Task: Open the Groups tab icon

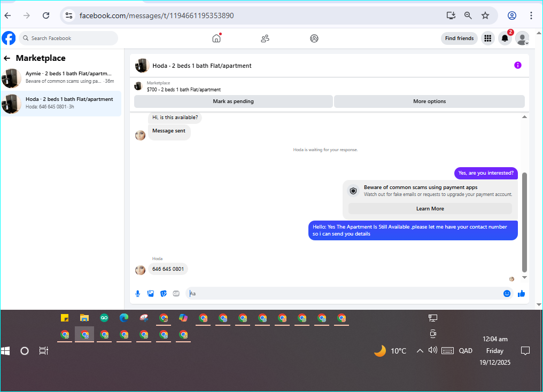Action: click(x=314, y=38)
